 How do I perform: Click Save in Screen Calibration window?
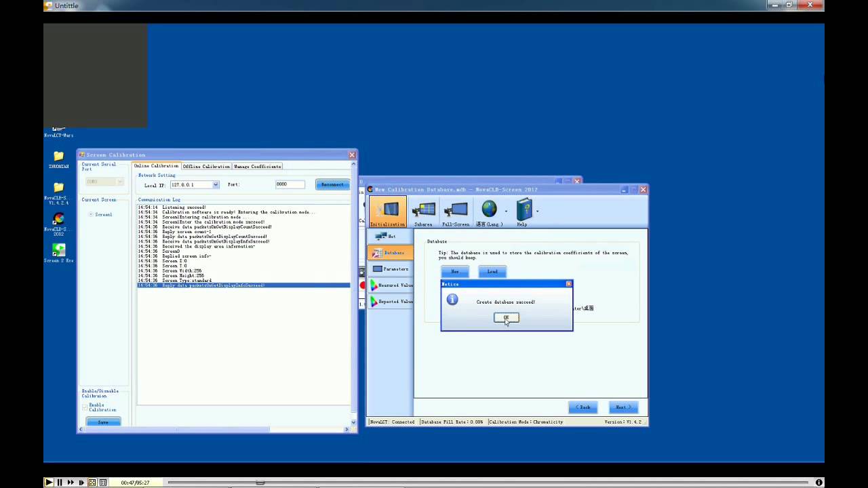[103, 422]
